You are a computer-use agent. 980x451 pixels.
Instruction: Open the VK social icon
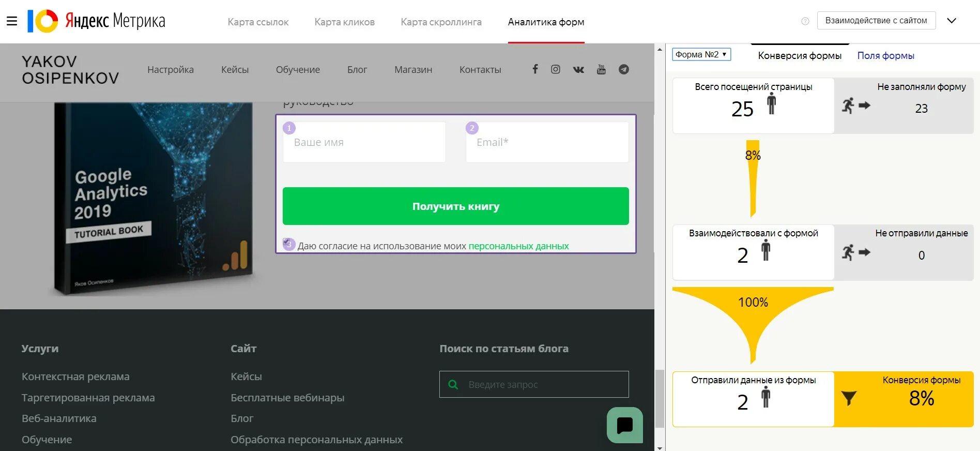pos(578,69)
